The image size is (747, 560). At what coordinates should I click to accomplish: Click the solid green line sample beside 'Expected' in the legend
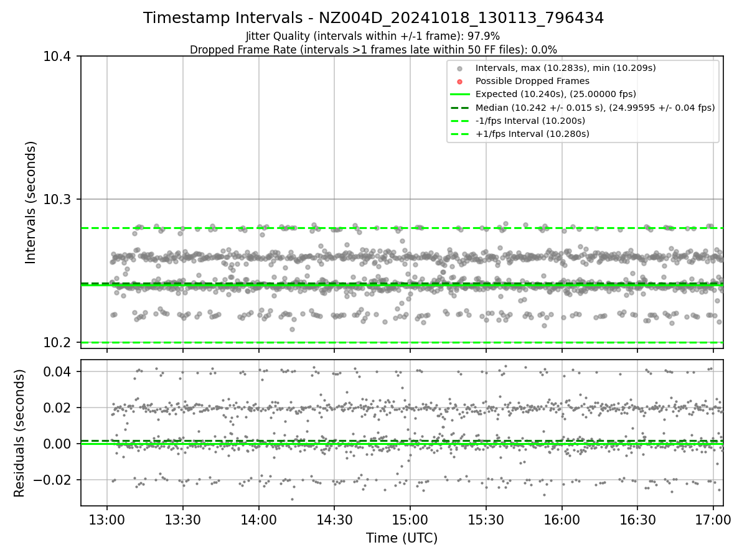click(460, 95)
